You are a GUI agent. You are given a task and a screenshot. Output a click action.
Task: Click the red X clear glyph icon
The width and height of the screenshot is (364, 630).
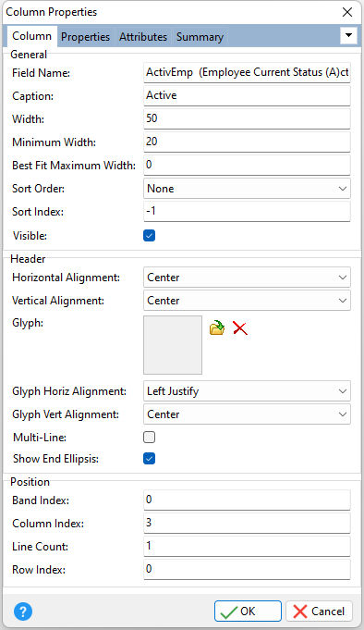(240, 327)
